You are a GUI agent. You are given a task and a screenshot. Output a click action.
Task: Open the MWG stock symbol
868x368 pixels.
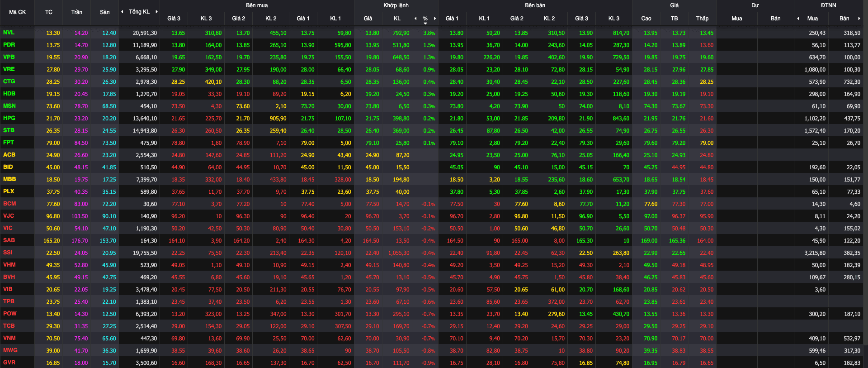tap(10, 350)
